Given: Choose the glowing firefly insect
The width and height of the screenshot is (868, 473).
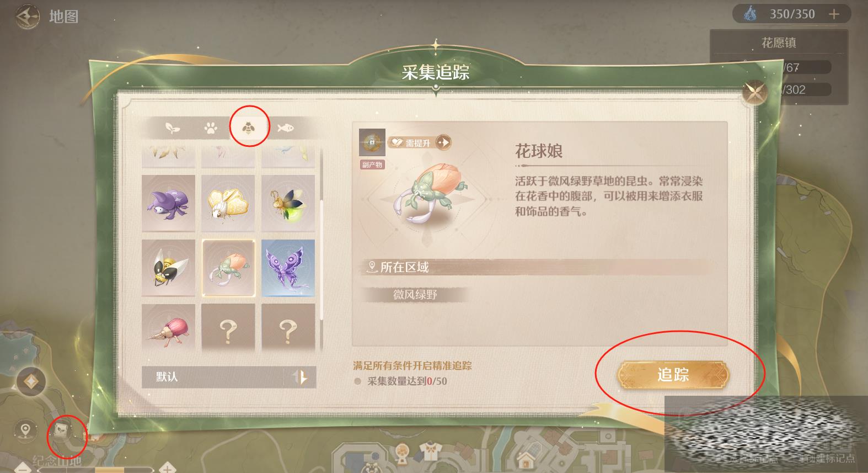Looking at the screenshot, I should (x=288, y=203).
